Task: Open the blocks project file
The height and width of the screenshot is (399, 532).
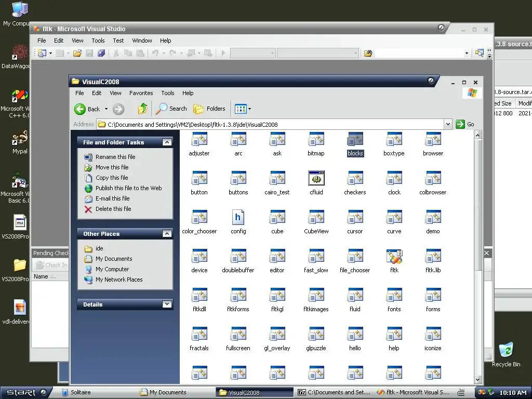Action: [355, 144]
